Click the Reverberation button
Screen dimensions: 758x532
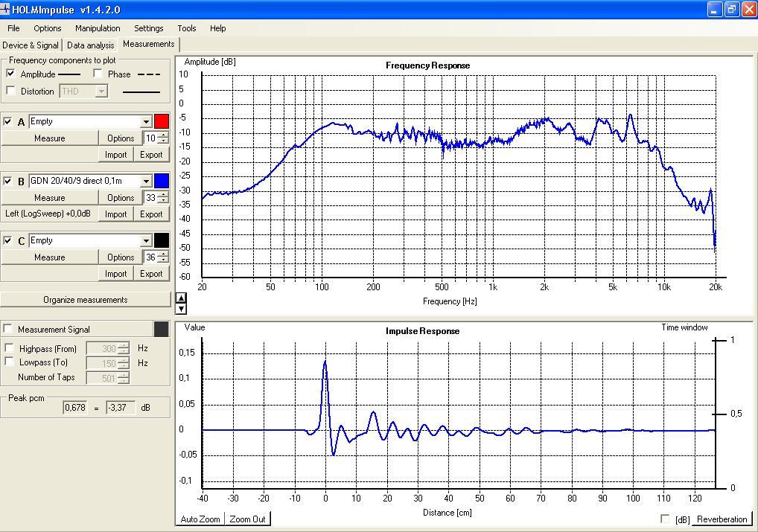[x=722, y=519]
